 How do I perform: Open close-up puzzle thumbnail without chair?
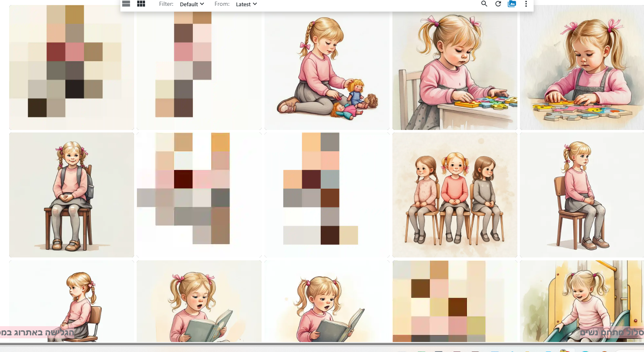click(582, 67)
